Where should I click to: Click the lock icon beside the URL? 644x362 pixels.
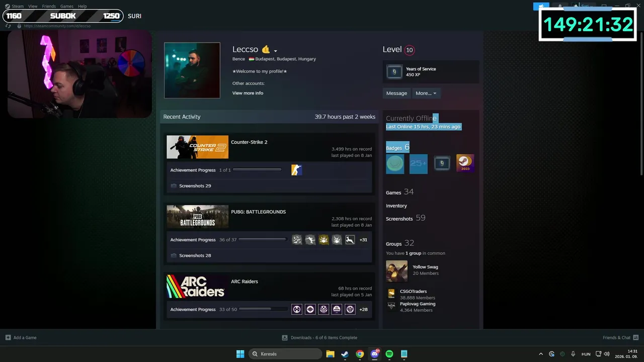(19, 26)
